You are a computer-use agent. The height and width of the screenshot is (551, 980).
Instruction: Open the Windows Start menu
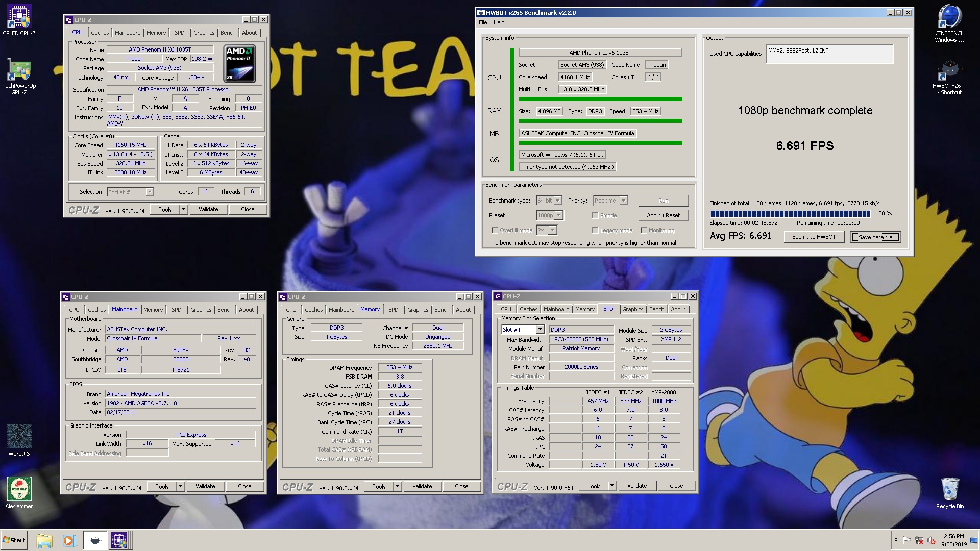pyautogui.click(x=14, y=540)
